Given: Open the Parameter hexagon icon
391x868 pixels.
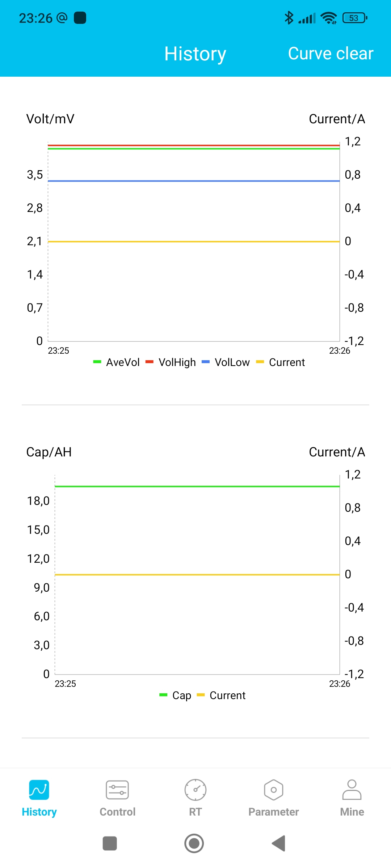Looking at the screenshot, I should (274, 790).
